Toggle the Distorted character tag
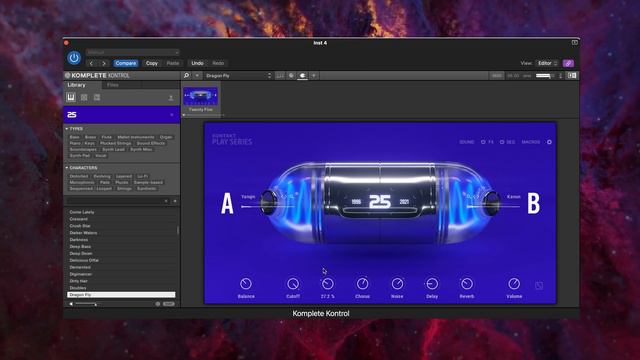The width and height of the screenshot is (640, 360). click(79, 176)
